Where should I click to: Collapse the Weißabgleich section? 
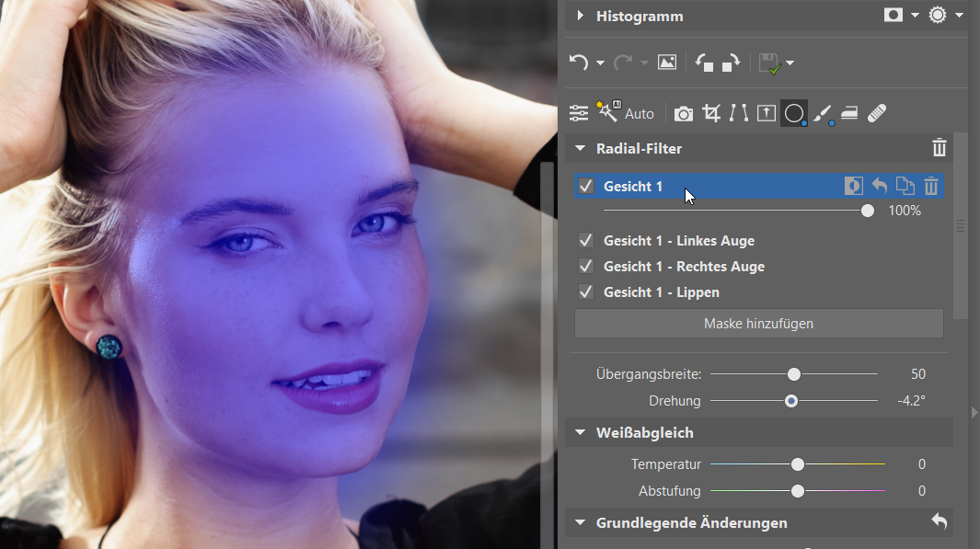[x=581, y=432]
